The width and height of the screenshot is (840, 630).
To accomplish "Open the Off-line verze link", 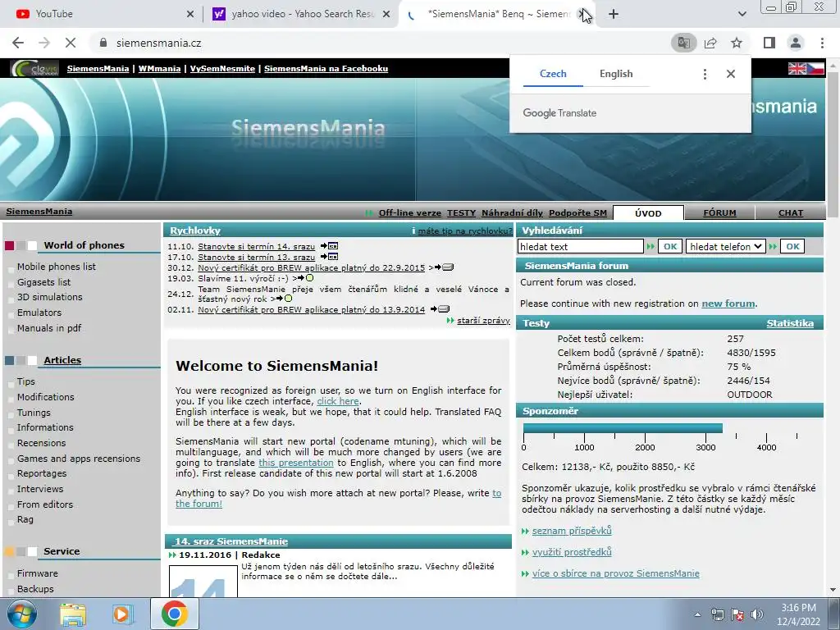I will coord(410,213).
